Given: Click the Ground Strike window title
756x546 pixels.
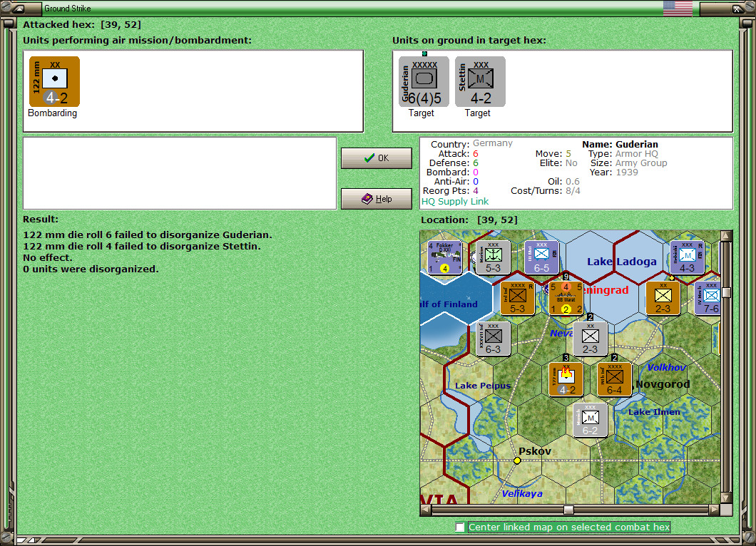Looking at the screenshot, I should click(x=68, y=8).
